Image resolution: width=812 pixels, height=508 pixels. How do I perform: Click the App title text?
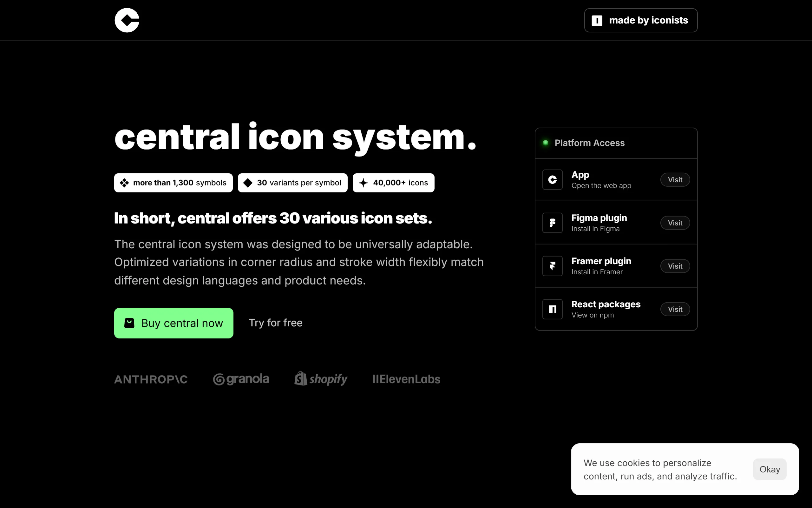pos(580,175)
